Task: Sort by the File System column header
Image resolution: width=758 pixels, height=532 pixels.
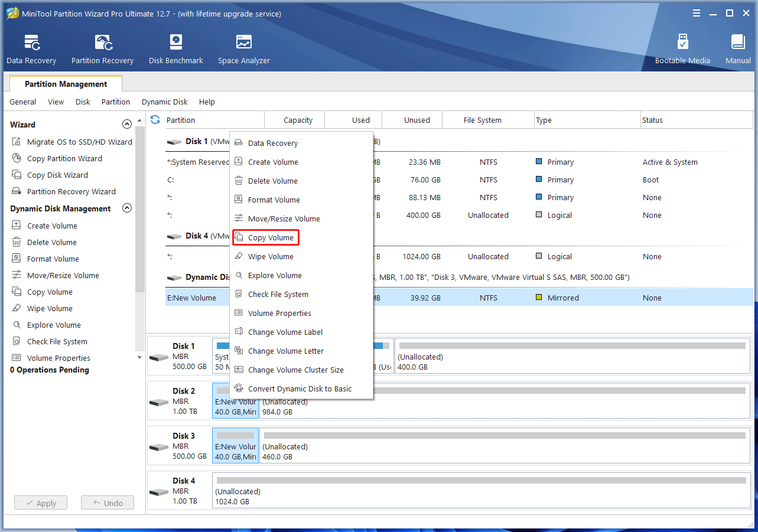Action: [488, 120]
